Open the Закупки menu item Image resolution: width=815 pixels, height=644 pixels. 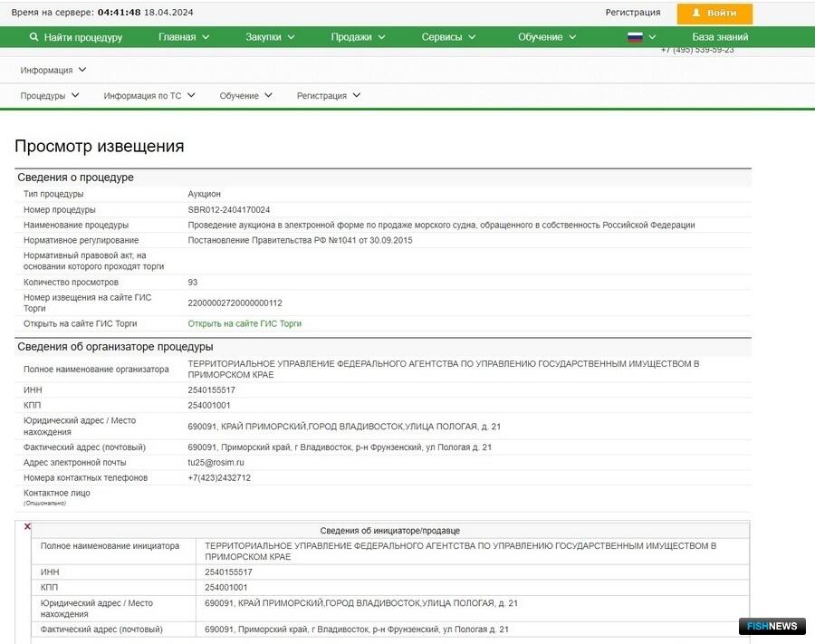[x=263, y=37]
